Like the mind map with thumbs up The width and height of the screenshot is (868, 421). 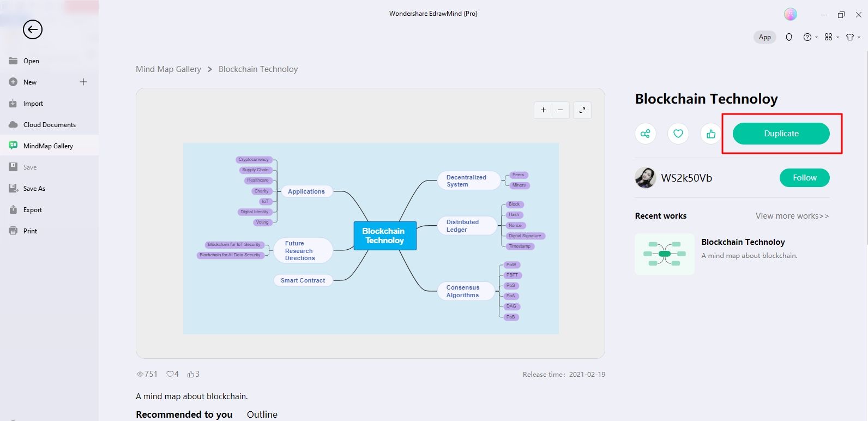click(x=711, y=134)
